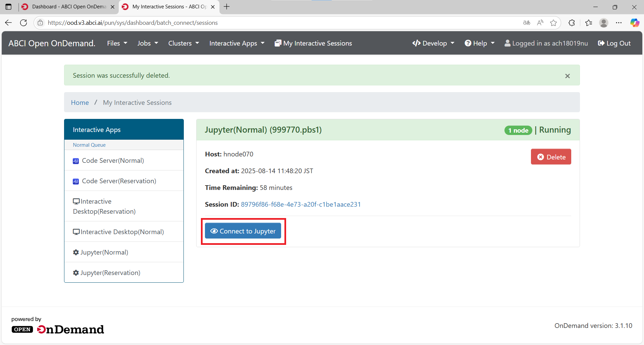Close the Dashboard tab
644x345 pixels.
[x=112, y=7]
